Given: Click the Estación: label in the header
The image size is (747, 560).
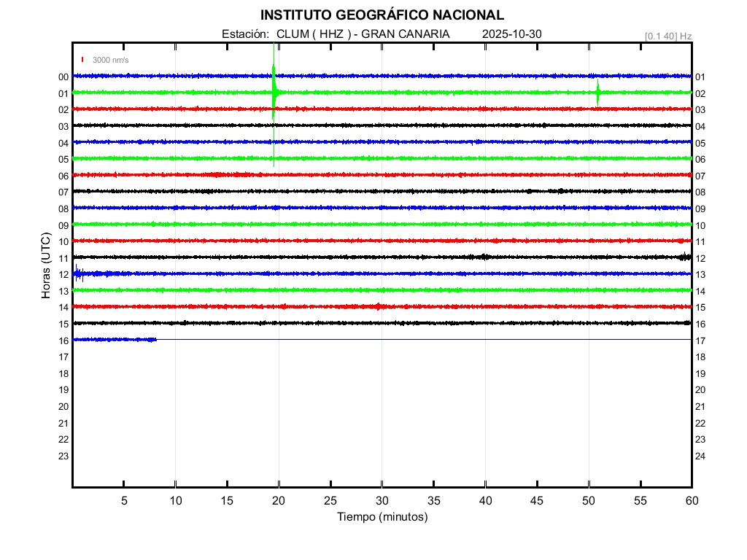Looking at the screenshot, I should point(246,34).
